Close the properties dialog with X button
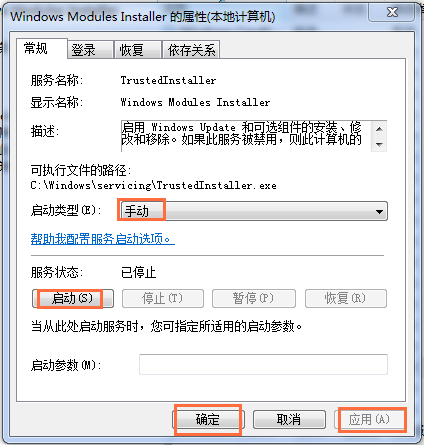This screenshot has height=445, width=424. (x=392, y=12)
